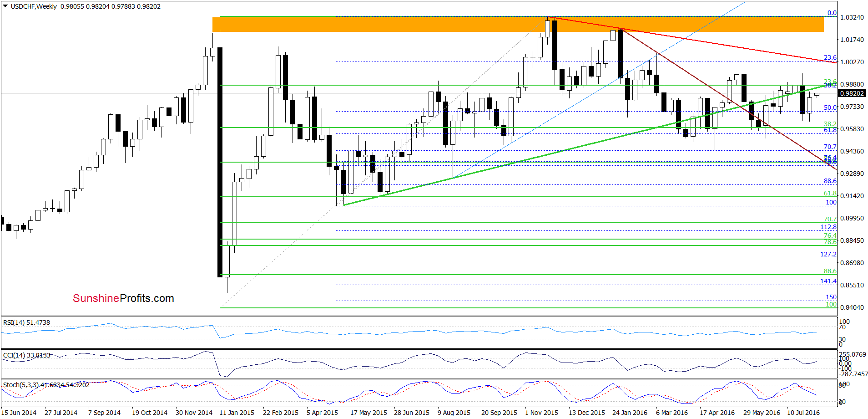Click the 22 Feb 2015 date label
Image resolution: width=868 pixels, height=419 pixels.
[281, 413]
